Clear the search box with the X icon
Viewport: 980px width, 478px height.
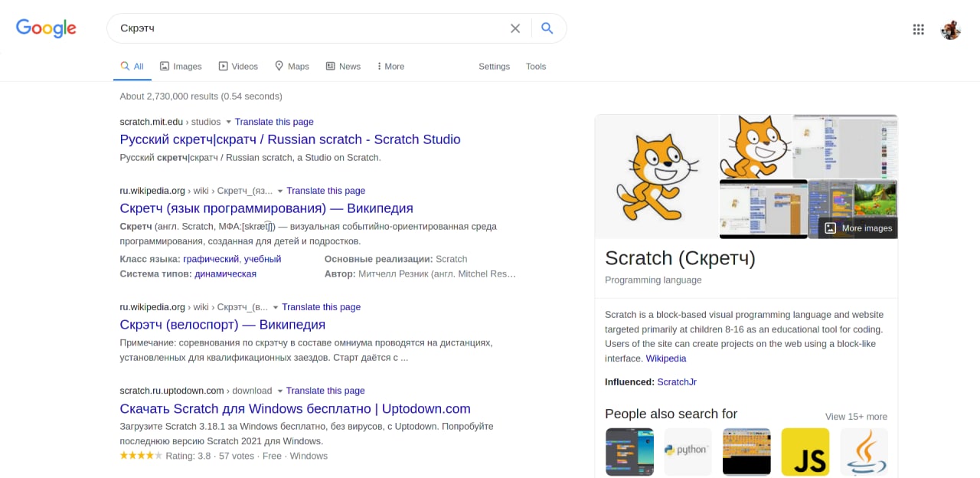point(515,28)
